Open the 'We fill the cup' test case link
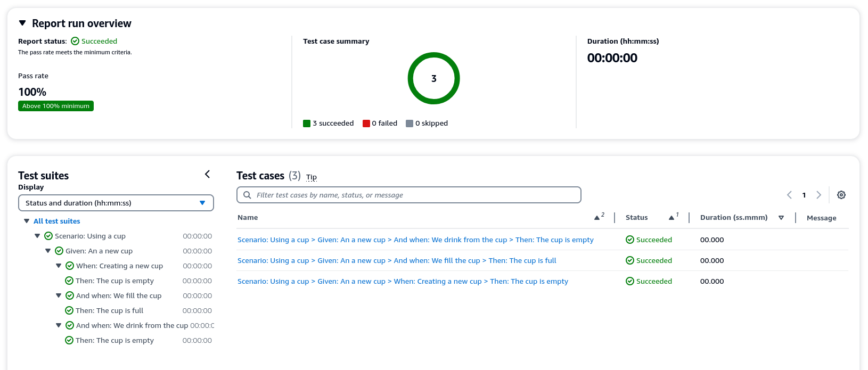Screen dimensions: 868x370 [x=397, y=260]
